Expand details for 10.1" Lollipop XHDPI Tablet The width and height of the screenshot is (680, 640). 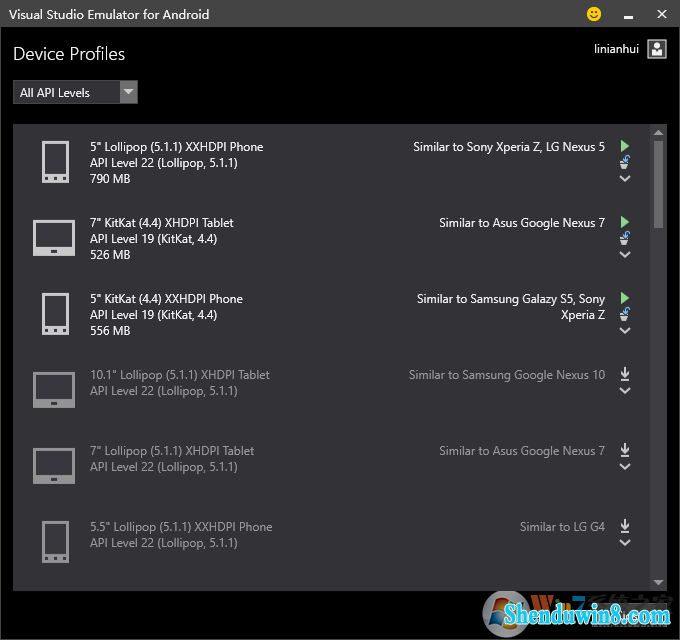point(624,391)
